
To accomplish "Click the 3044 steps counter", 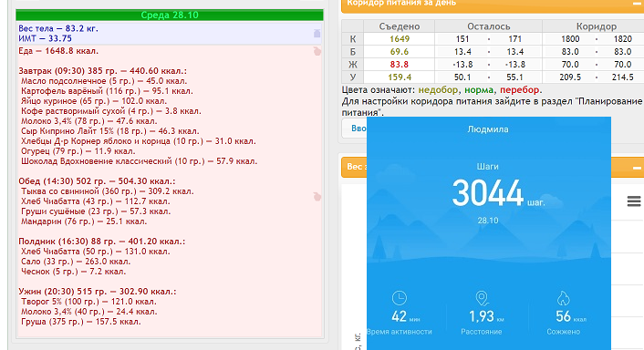I will pyautogui.click(x=488, y=193).
